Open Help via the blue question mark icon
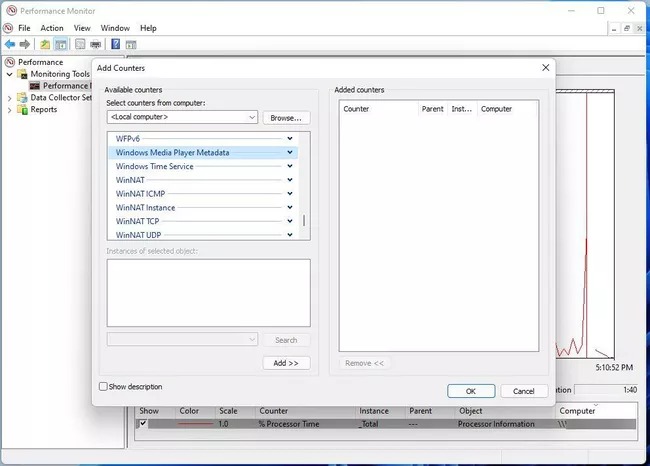This screenshot has width=650, height=466. pyautogui.click(x=116, y=44)
